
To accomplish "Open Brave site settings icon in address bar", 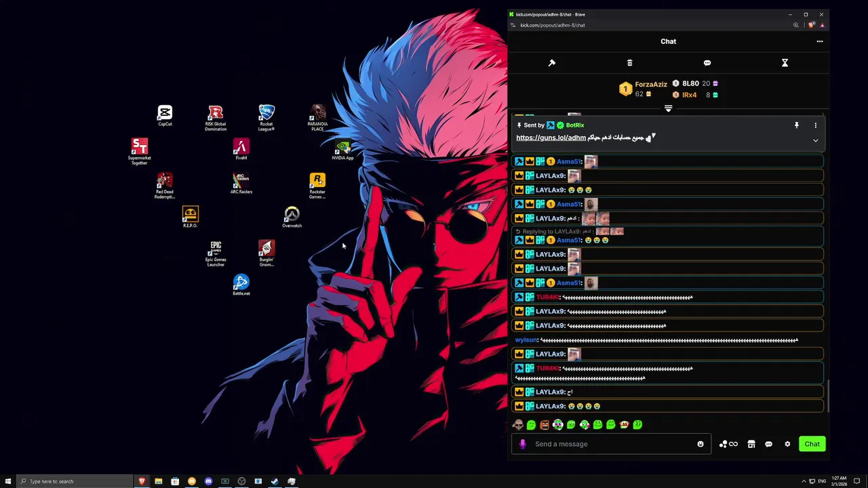I will [x=513, y=25].
